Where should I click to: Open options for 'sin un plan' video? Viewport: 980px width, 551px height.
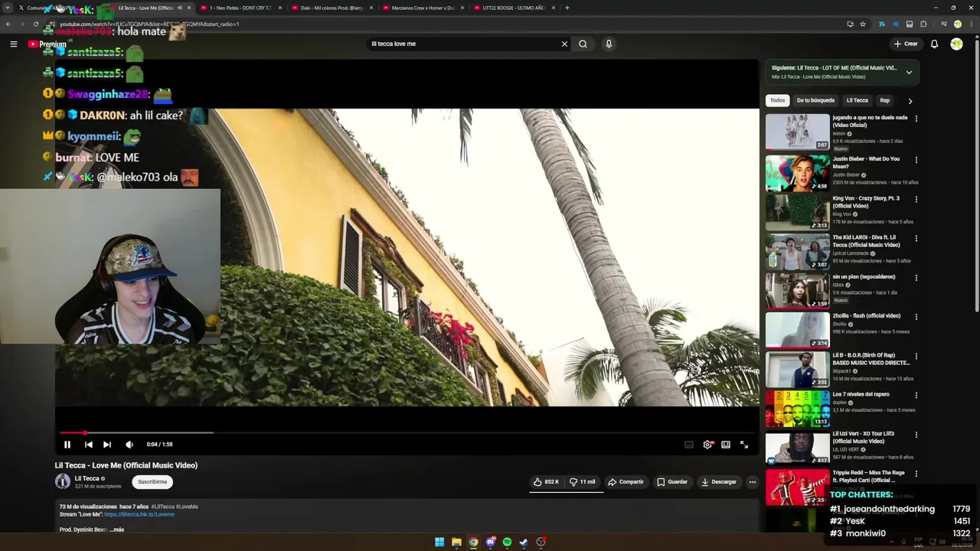click(916, 278)
